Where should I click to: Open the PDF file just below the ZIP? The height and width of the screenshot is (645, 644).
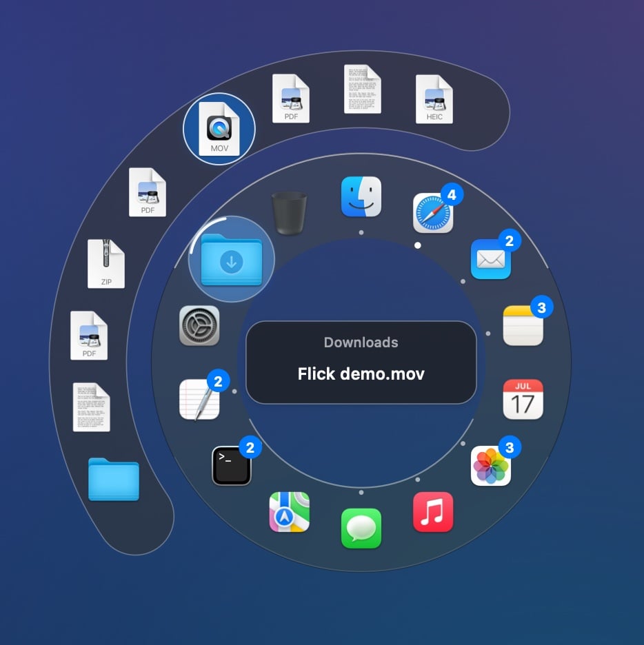pos(89,336)
